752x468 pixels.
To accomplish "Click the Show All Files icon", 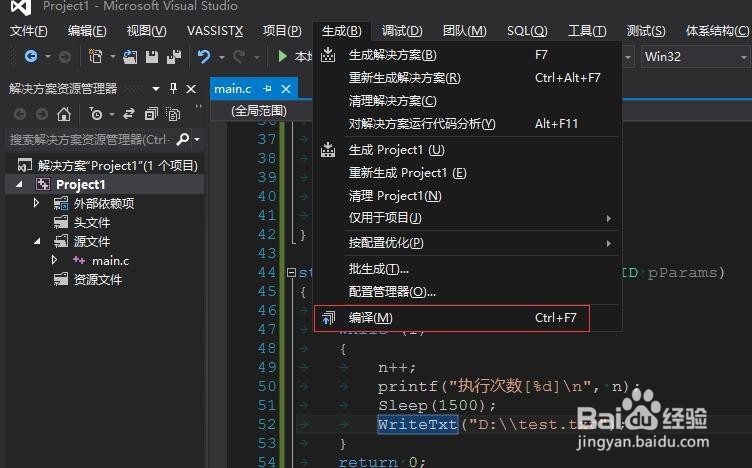I will [x=173, y=114].
